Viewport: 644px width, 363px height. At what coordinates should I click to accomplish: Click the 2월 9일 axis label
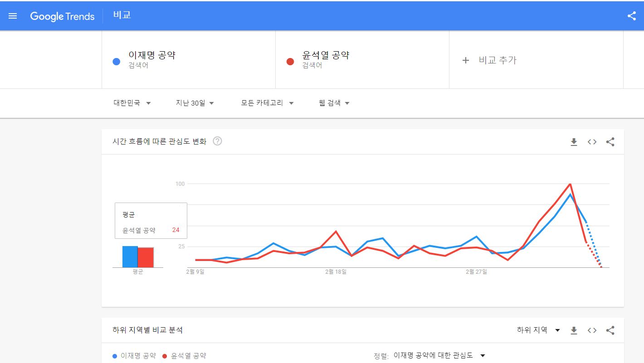tap(195, 272)
